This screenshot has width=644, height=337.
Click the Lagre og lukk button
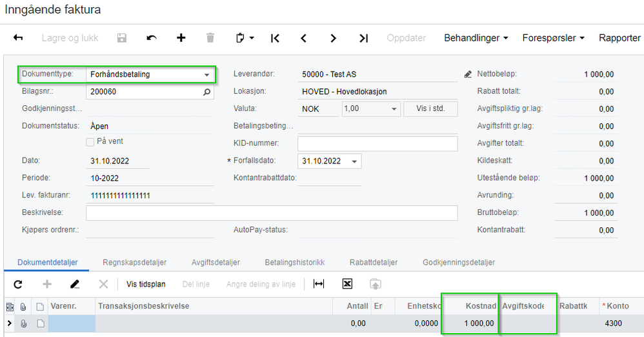[70, 38]
